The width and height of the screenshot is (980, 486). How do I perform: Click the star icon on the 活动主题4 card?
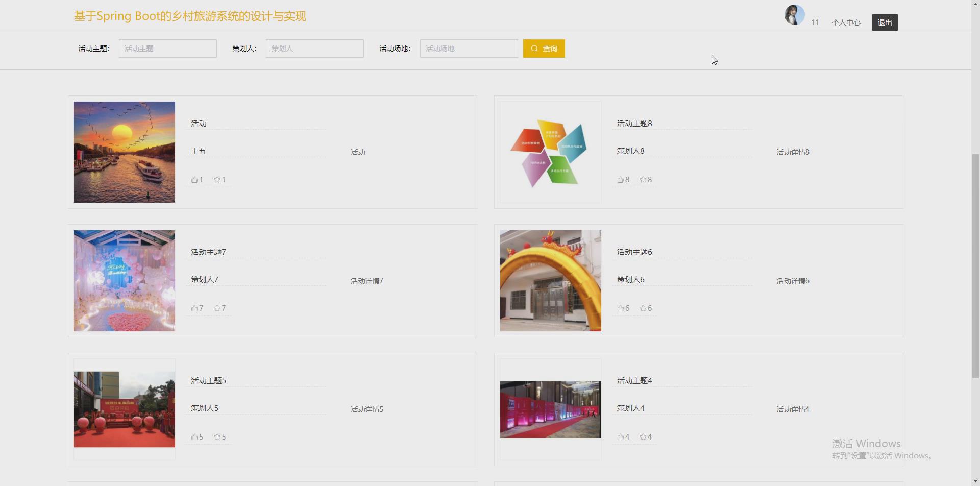pos(643,436)
